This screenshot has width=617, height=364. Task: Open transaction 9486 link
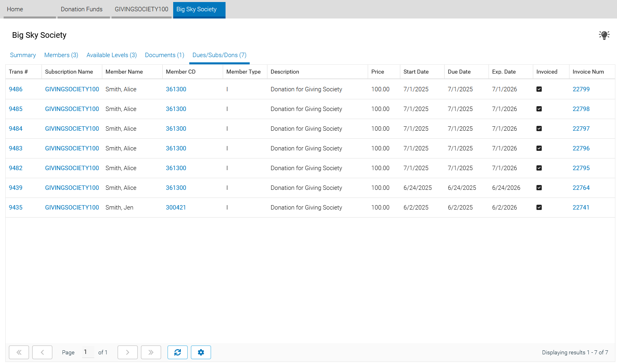point(16,89)
